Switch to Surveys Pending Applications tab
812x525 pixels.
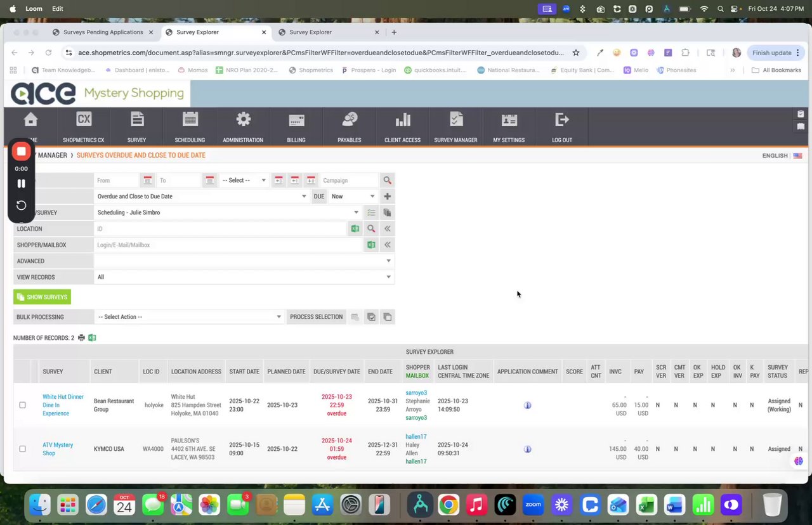(x=102, y=32)
